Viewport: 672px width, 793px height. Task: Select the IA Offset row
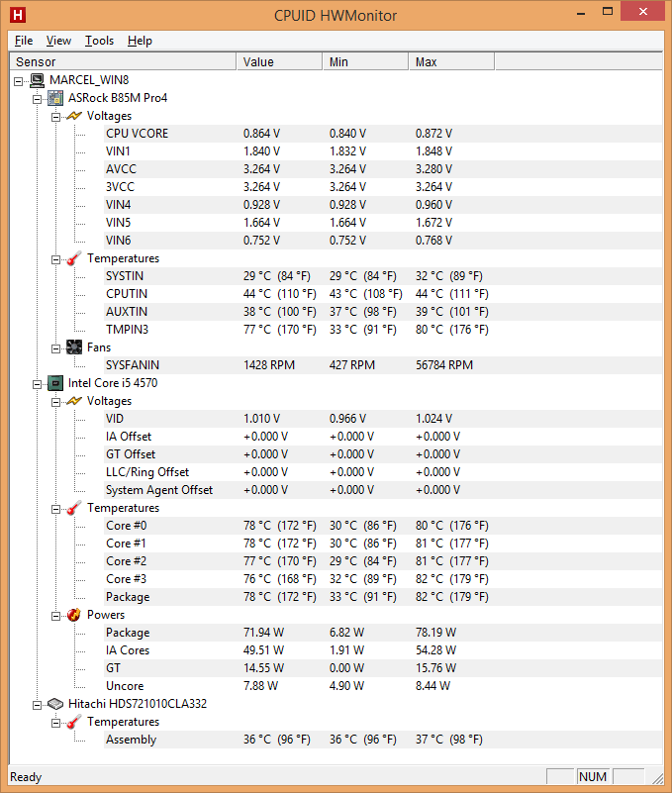coord(383,437)
